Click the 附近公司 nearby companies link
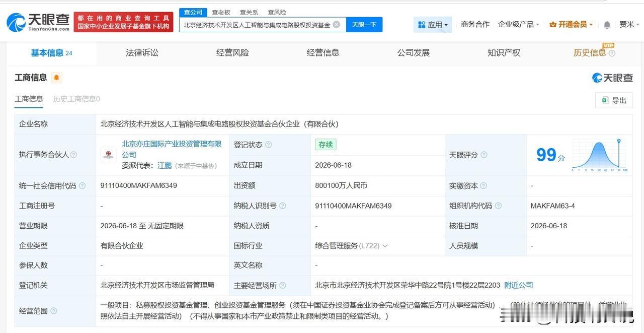The width and height of the screenshot is (644, 333). [x=519, y=286]
